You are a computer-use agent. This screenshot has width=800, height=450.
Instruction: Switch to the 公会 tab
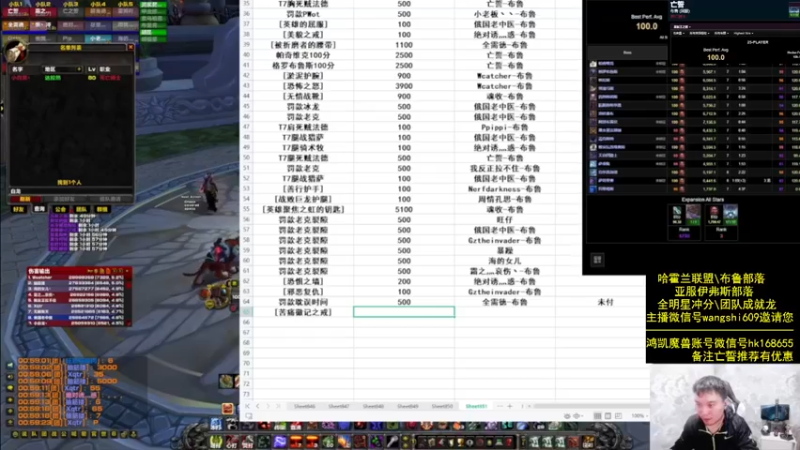point(60,209)
